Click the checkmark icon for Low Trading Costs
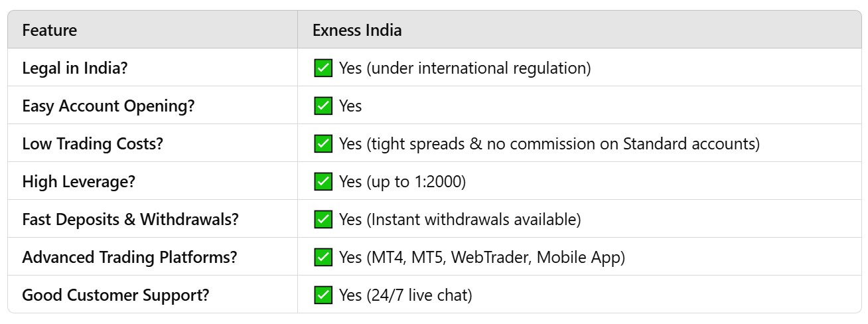The height and width of the screenshot is (324, 868). [x=323, y=143]
